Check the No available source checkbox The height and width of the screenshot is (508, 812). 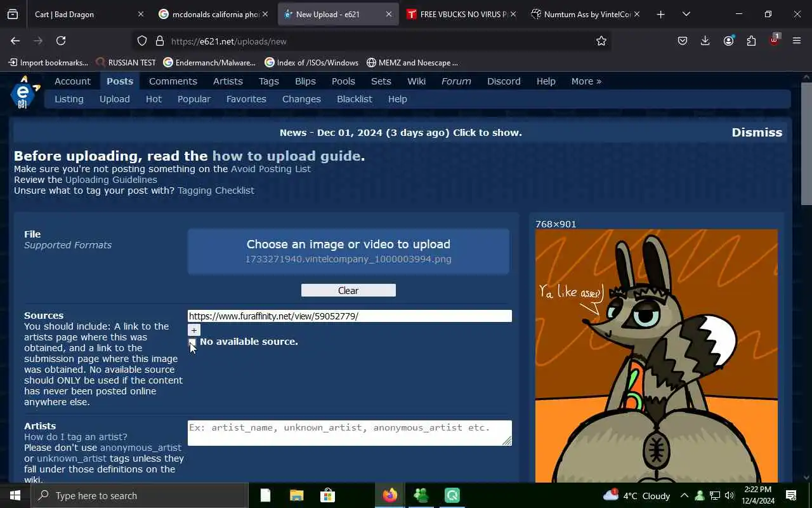tap(192, 342)
